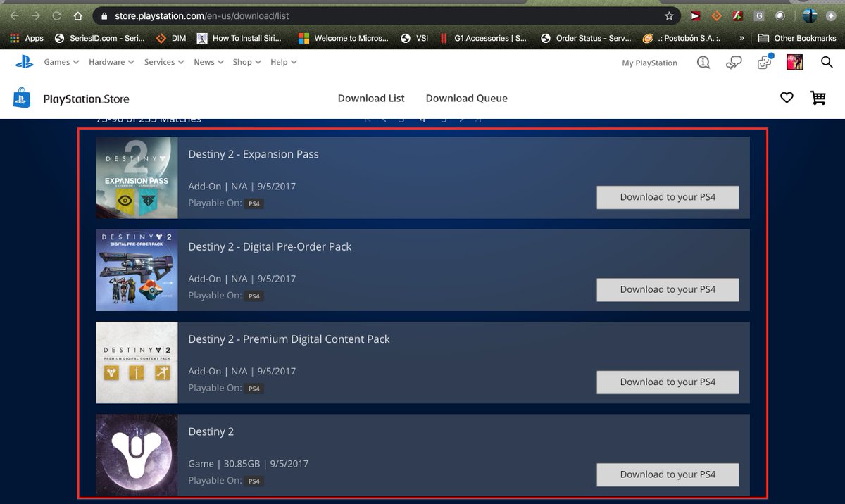Bookmark this page with the star icon

[669, 15]
